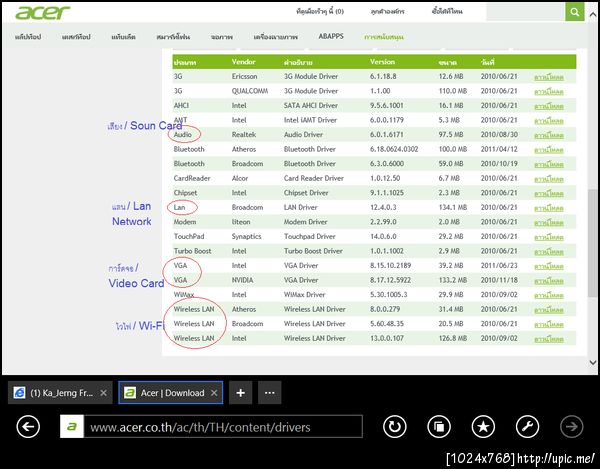Viewport: 600px width, 469px height.
Task: Download the Alcor Card Reader Driver
Action: (x=549, y=179)
